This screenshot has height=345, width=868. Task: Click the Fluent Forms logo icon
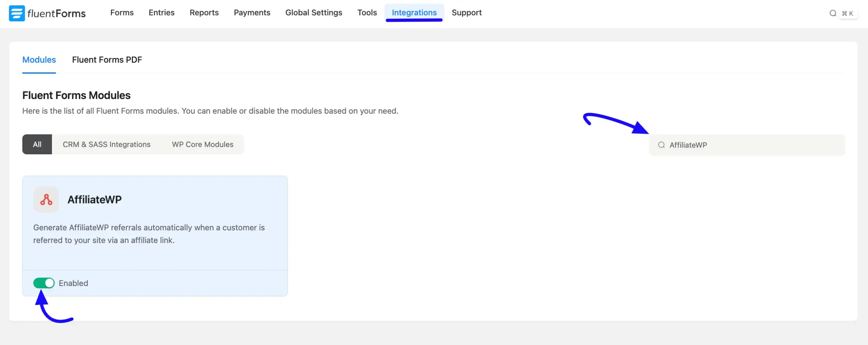click(x=17, y=13)
